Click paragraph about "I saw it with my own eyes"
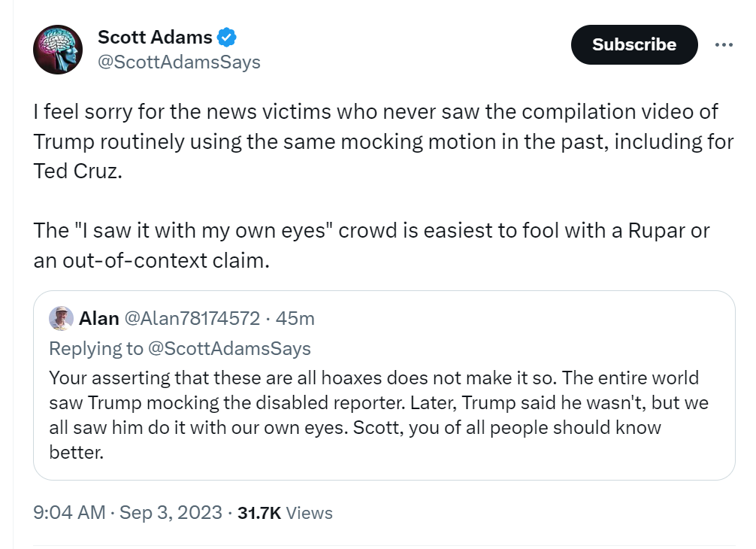Screen dimensions: 756x549 (371, 246)
